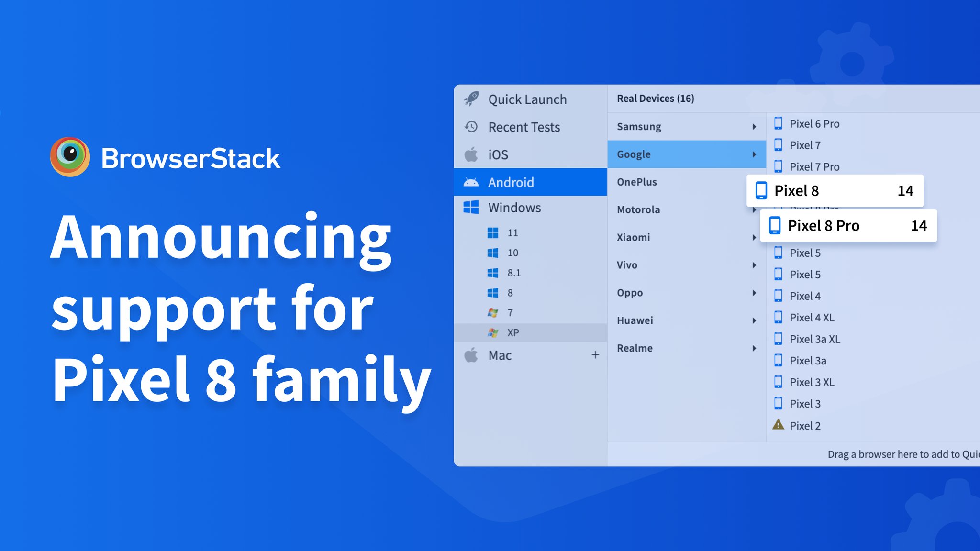Pick the Pixel 4 XL device
This screenshot has width=980, height=551.
pyautogui.click(x=812, y=318)
